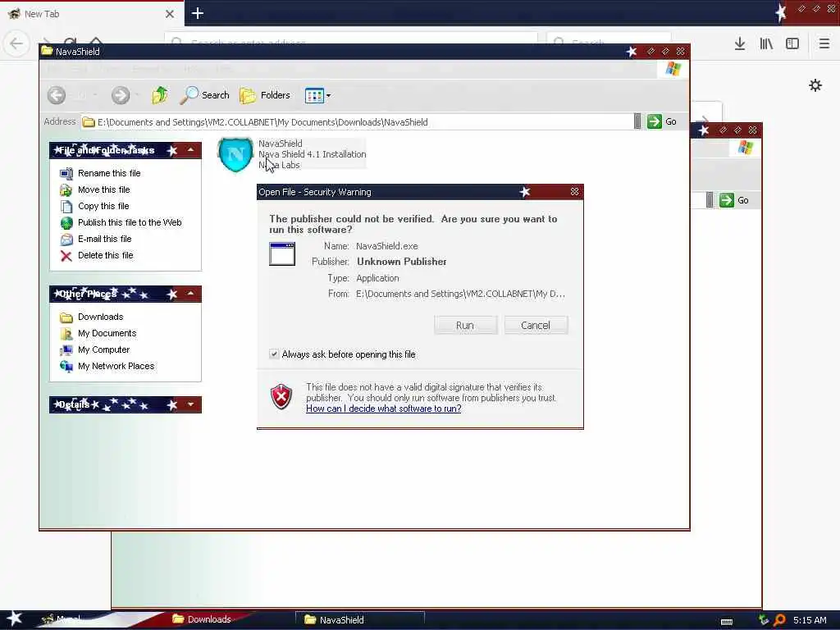Click the globe Publish icon
Image resolution: width=840 pixels, height=630 pixels.
pyautogui.click(x=66, y=223)
